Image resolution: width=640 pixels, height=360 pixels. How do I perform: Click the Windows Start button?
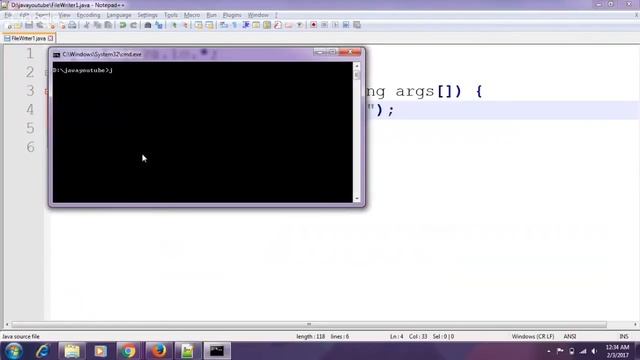13,351
